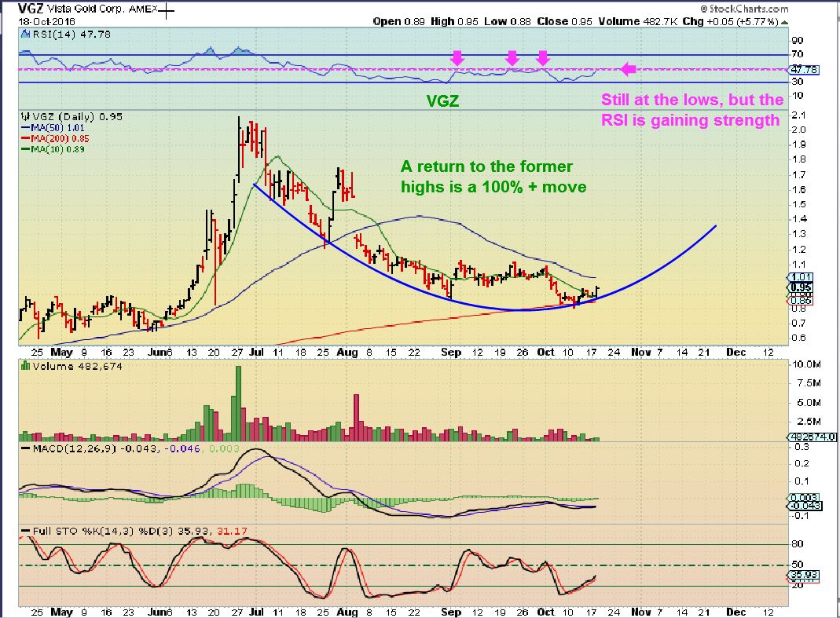Click the 'MA(200) 0.85' legend text

tap(60, 138)
